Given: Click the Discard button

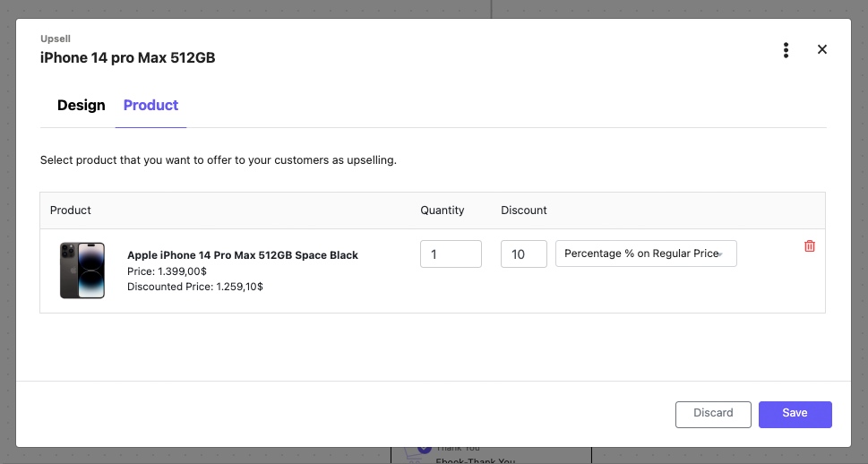Looking at the screenshot, I should coord(713,414).
